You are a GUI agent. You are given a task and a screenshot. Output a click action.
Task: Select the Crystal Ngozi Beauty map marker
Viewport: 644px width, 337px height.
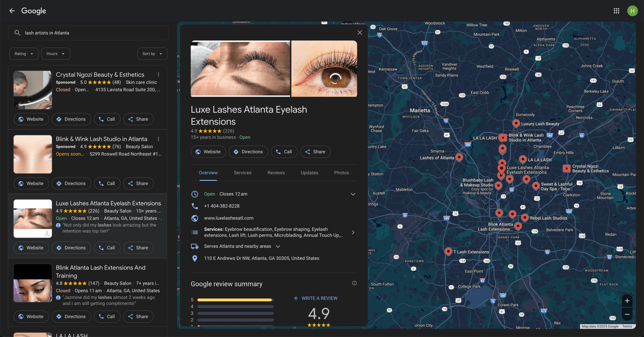tap(567, 168)
